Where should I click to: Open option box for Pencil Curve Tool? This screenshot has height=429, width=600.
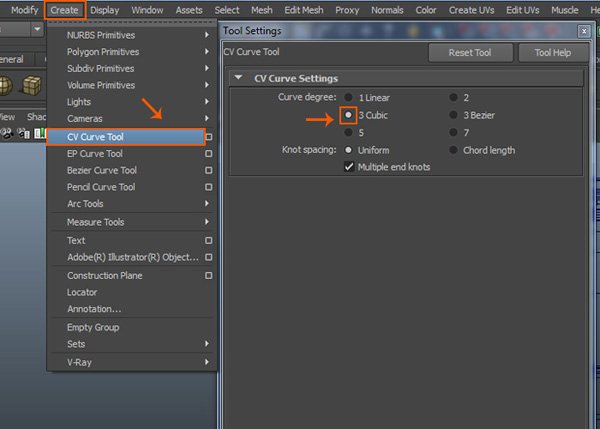pyautogui.click(x=208, y=187)
